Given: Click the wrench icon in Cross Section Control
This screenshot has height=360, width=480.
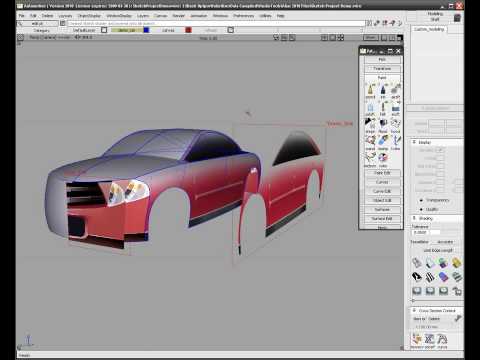Looking at the screenshot, I should (x=457, y=319).
